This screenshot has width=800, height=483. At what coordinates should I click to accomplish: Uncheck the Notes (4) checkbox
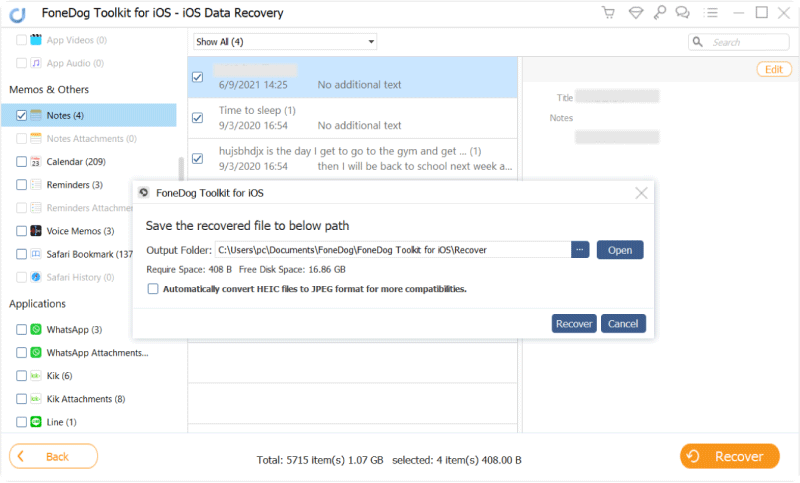click(21, 115)
